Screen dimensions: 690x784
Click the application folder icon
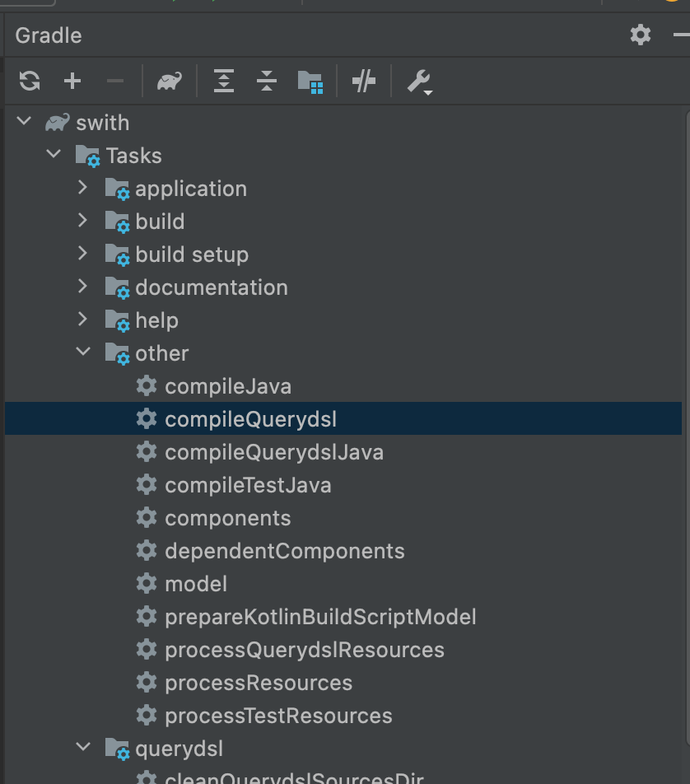click(x=118, y=189)
